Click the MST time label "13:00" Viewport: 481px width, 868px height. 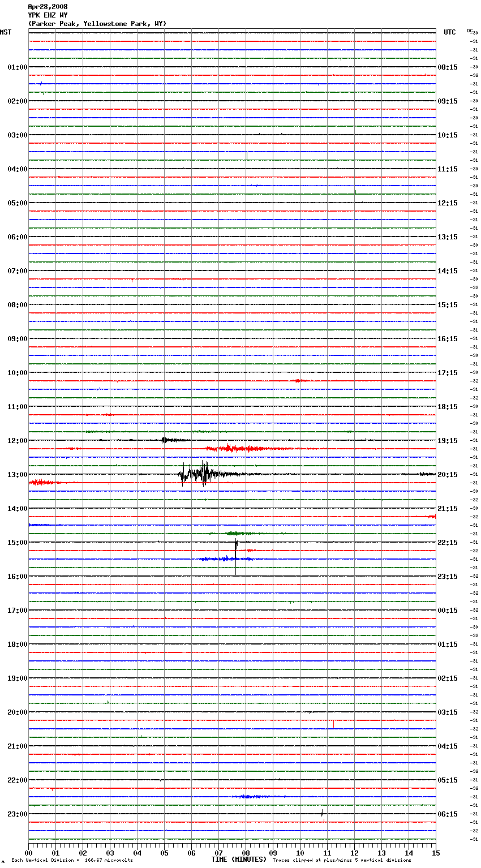(x=18, y=475)
